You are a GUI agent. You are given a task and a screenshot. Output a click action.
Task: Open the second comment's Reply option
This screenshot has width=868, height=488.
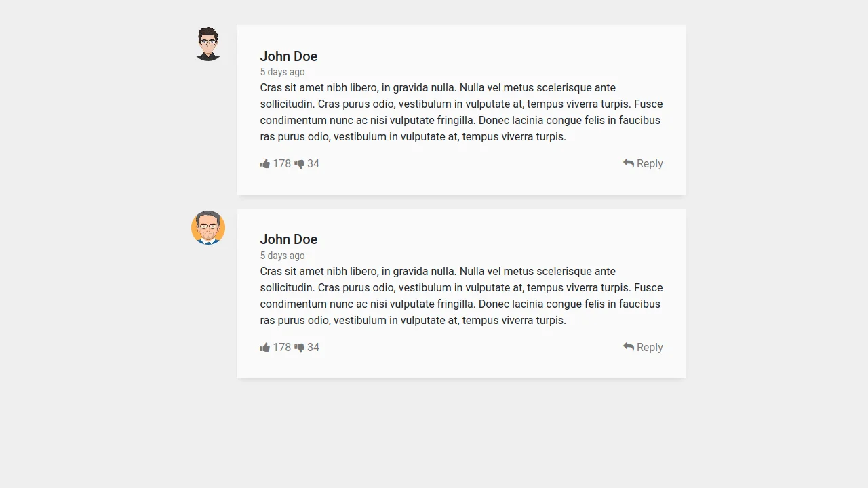point(650,347)
